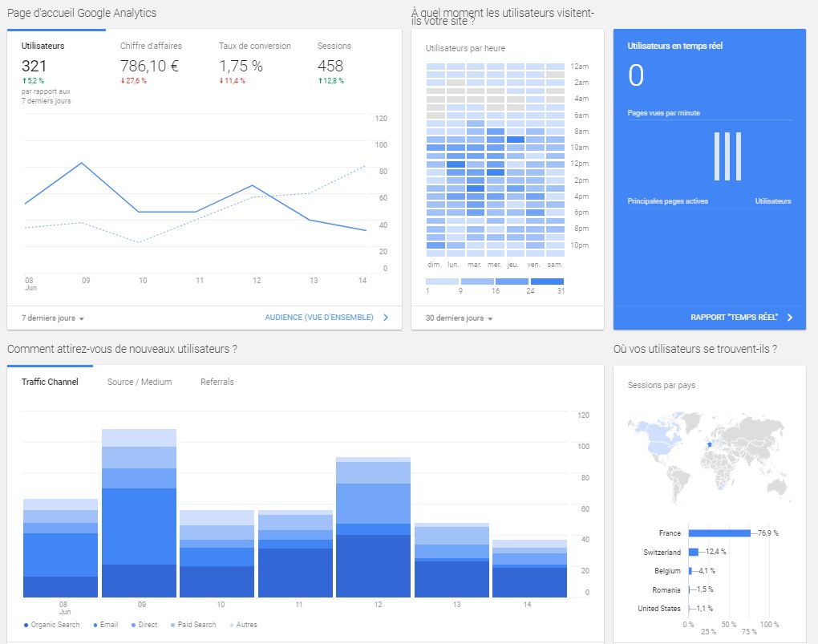Click the Switzerland sessions bar
This screenshot has height=644, width=818.
[694, 552]
